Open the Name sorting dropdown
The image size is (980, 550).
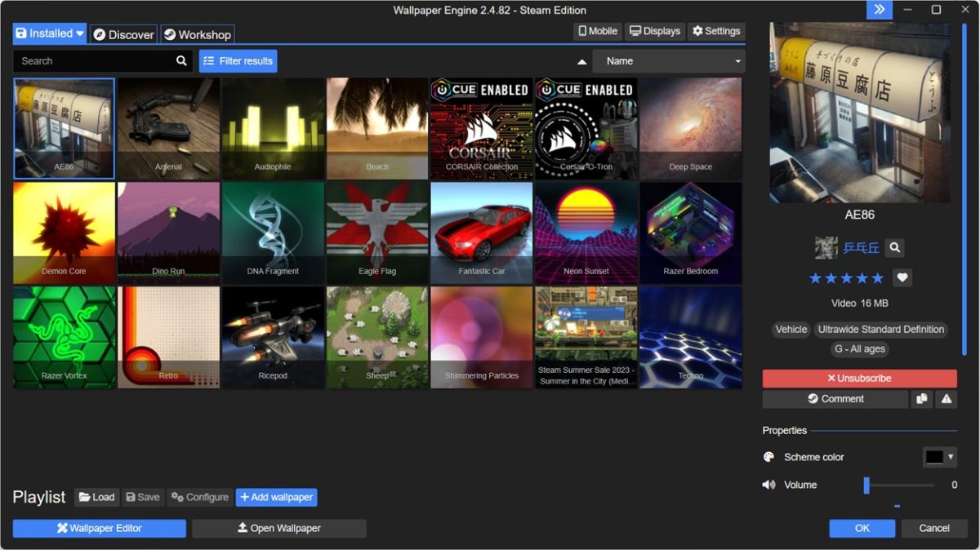[x=668, y=60]
